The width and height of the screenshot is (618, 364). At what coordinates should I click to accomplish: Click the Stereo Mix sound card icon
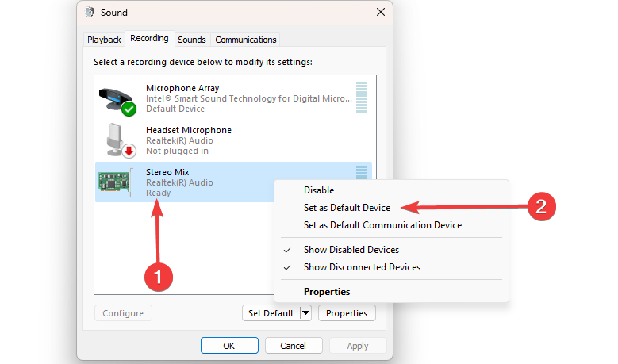(115, 182)
